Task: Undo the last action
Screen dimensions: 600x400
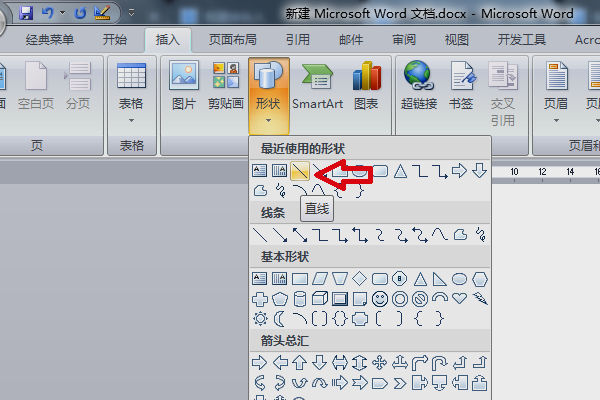Action: (47, 13)
